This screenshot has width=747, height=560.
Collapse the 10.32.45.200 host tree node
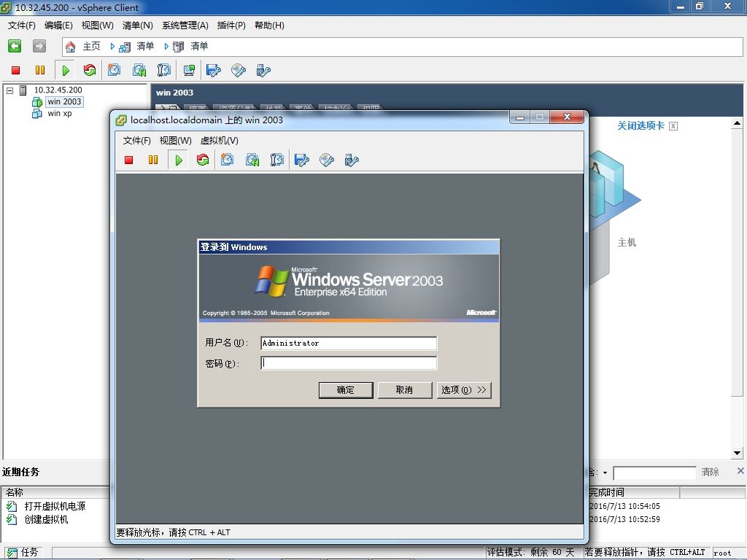point(9,90)
